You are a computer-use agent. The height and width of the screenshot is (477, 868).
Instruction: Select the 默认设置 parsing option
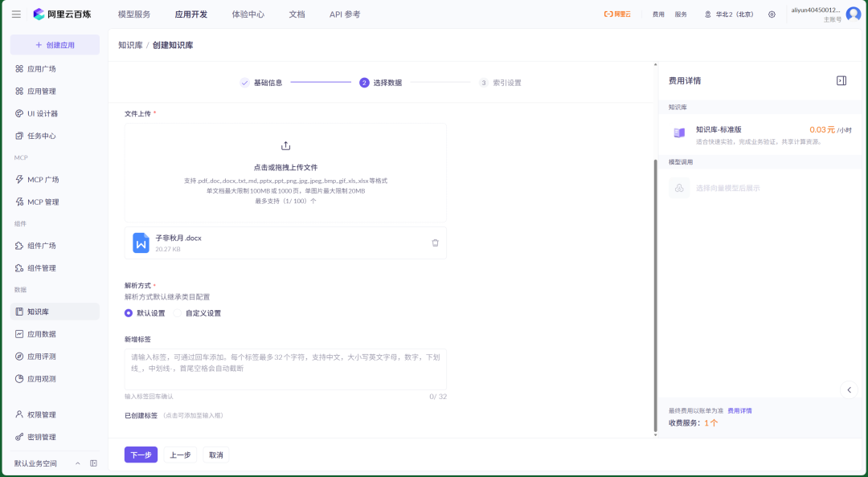tap(128, 312)
